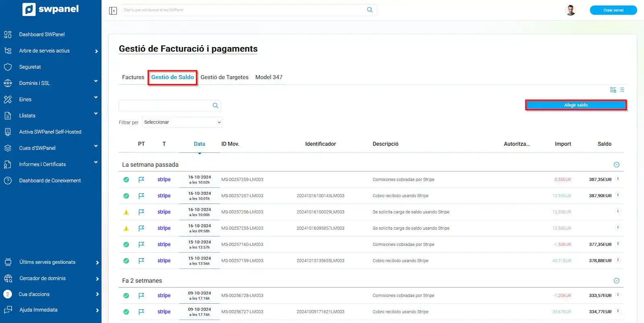The image size is (644, 323).
Task: Switch to list view icon
Action: pos(622,90)
